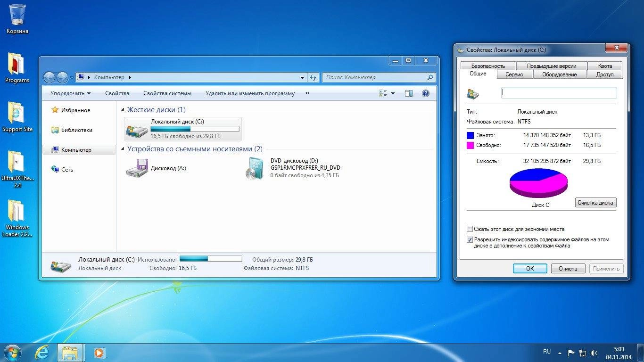Viewport: 644px width, 362px height.
Task: Click the preview pane icon in Explorer toolbar
Action: (x=408, y=93)
